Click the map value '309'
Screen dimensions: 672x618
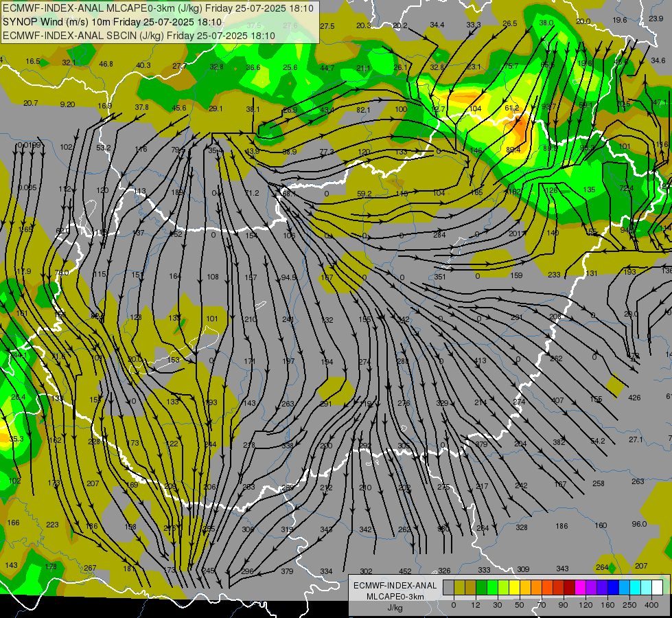point(523,569)
